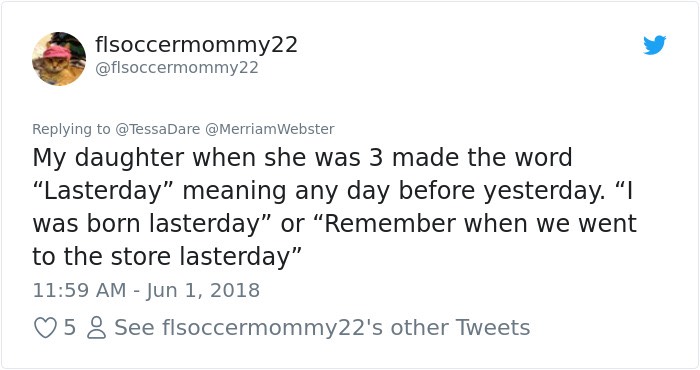Click the 11:59 AM - Jun 1, 2018 timestamp
Screen dimensions: 700x370
146,291
